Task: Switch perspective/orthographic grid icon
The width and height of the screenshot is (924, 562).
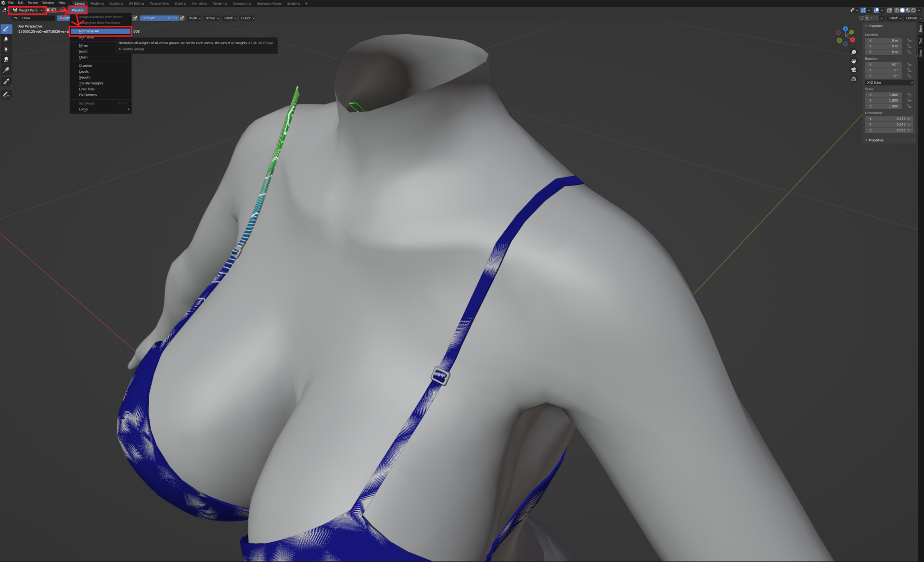Action: tap(854, 79)
